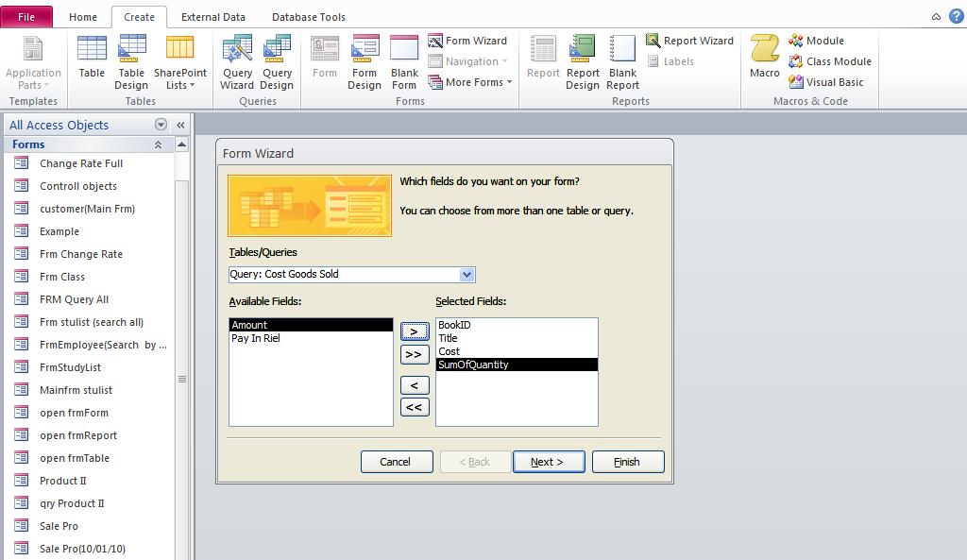The image size is (967, 560).
Task: Remove selected field with < button
Action: click(x=415, y=385)
